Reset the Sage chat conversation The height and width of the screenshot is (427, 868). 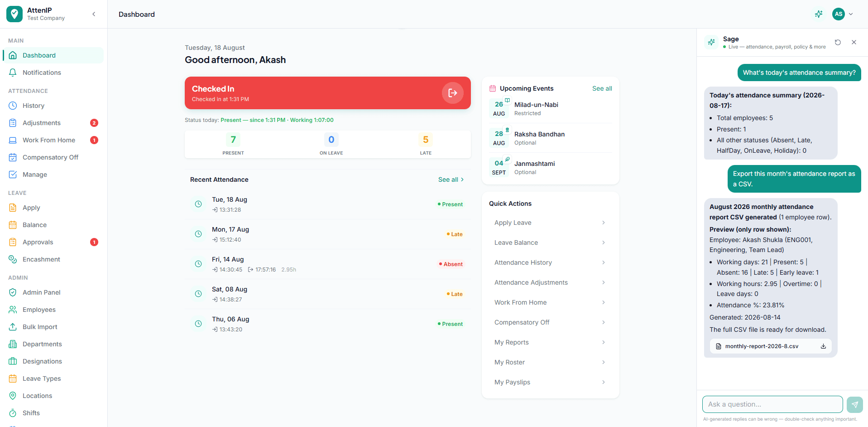pos(838,42)
